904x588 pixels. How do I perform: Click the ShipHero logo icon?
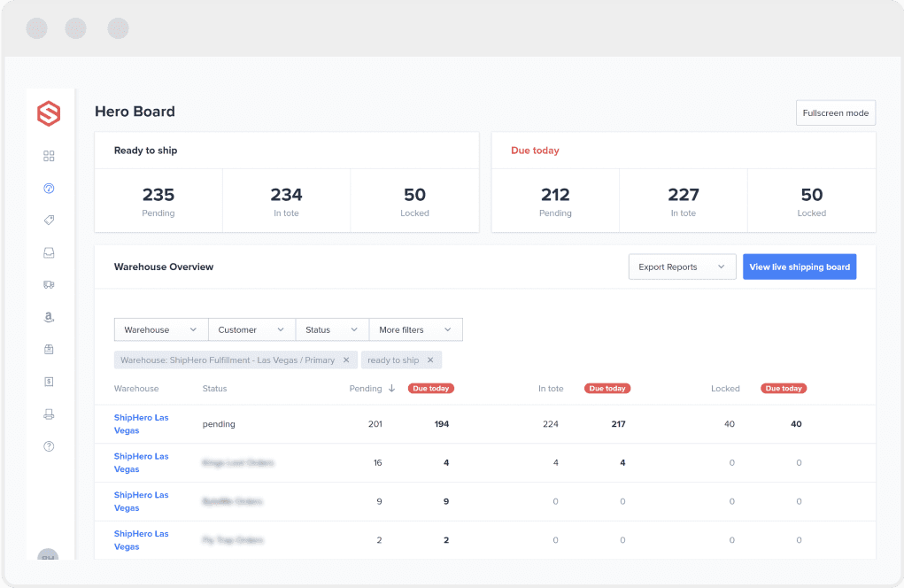click(49, 113)
